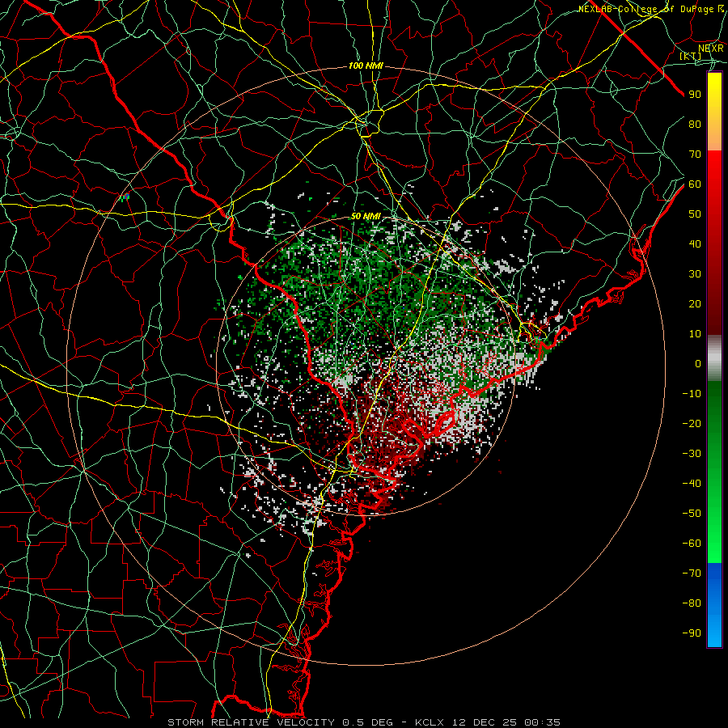Click the -90 value on velocity scale

pyautogui.click(x=692, y=633)
